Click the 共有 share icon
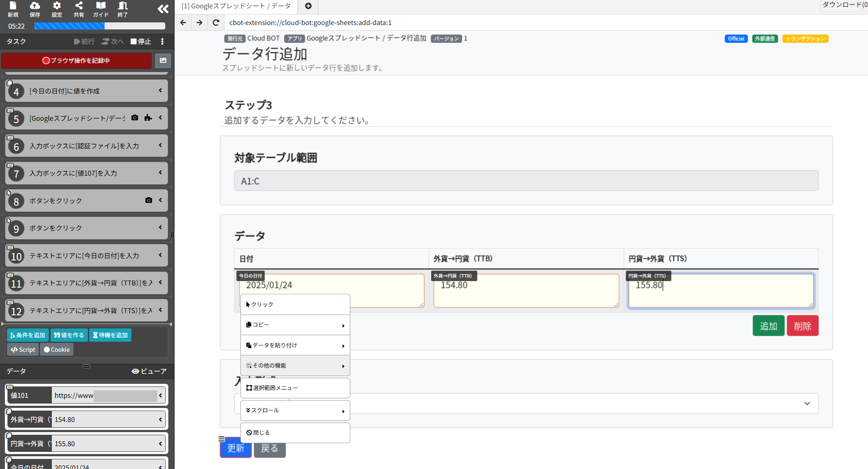The image size is (868, 469). (79, 9)
